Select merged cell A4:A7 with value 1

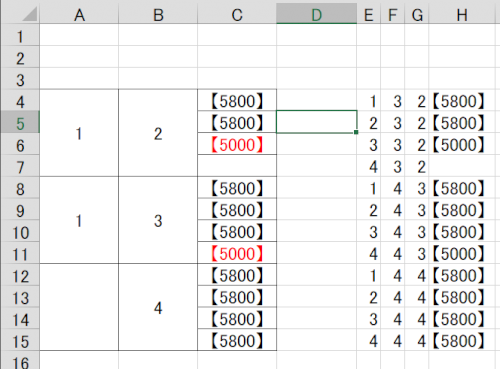click(x=79, y=133)
